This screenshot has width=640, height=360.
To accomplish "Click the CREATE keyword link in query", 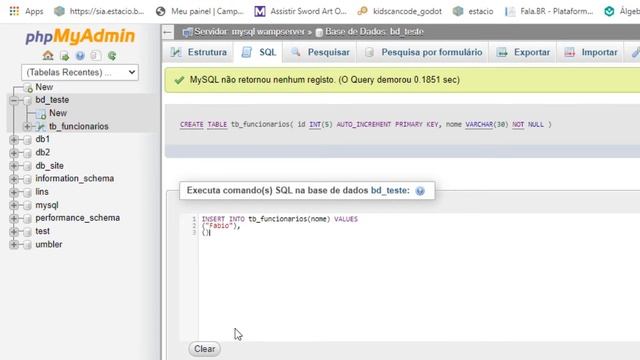I will pos(191,124).
